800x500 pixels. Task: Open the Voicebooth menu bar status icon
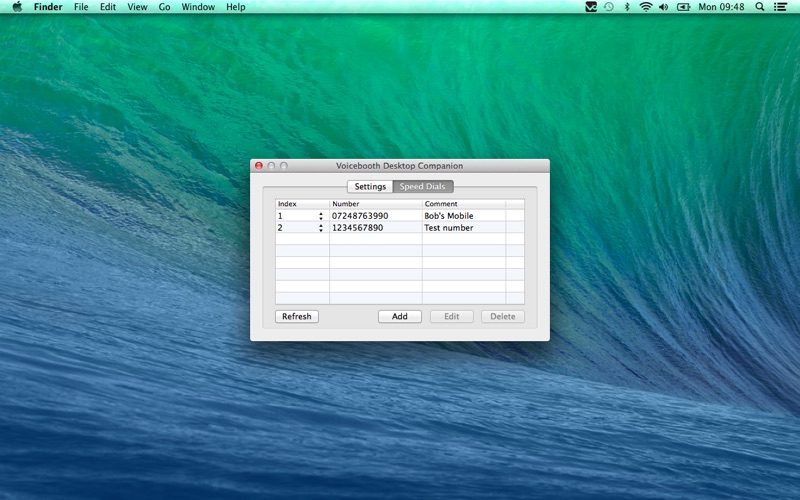(x=591, y=7)
